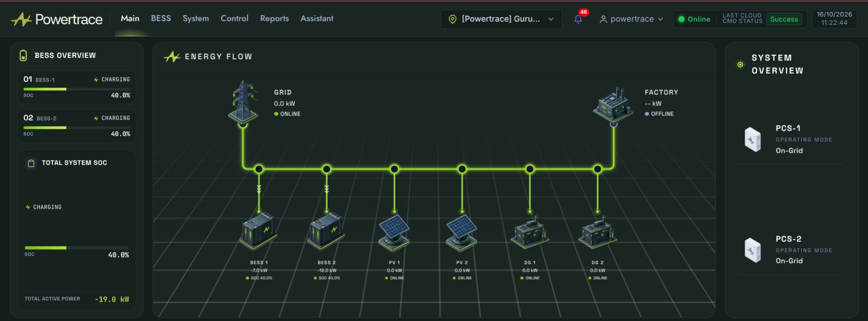Image resolution: width=868 pixels, height=321 pixels.
Task: Click the PCS-1 On-Grid text
Action: point(789,151)
